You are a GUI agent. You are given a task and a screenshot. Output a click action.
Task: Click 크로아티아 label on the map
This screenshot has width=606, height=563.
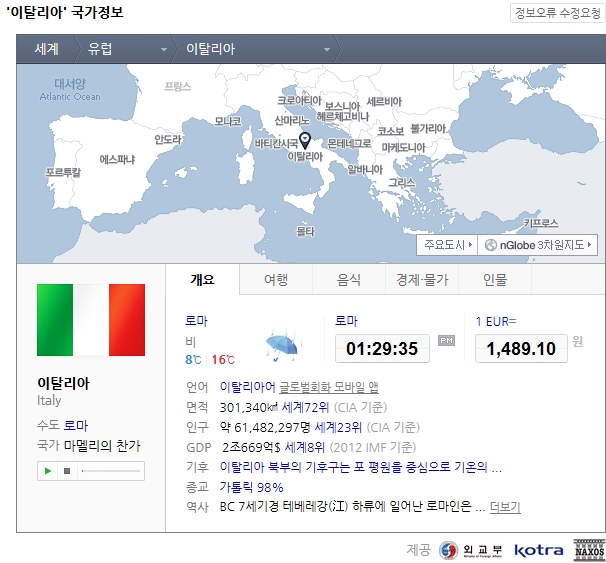[300, 100]
